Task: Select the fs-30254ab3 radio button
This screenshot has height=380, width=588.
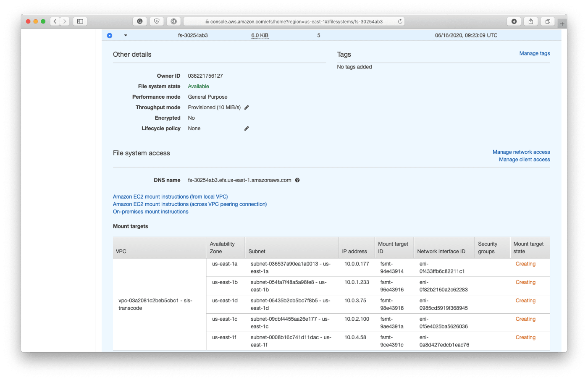Action: [x=110, y=36]
